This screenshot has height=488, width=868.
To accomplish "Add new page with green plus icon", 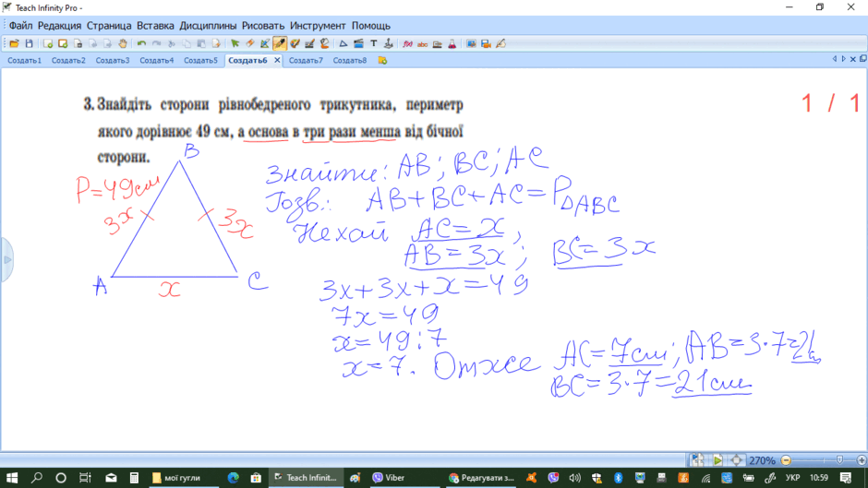I will tap(48, 43).
